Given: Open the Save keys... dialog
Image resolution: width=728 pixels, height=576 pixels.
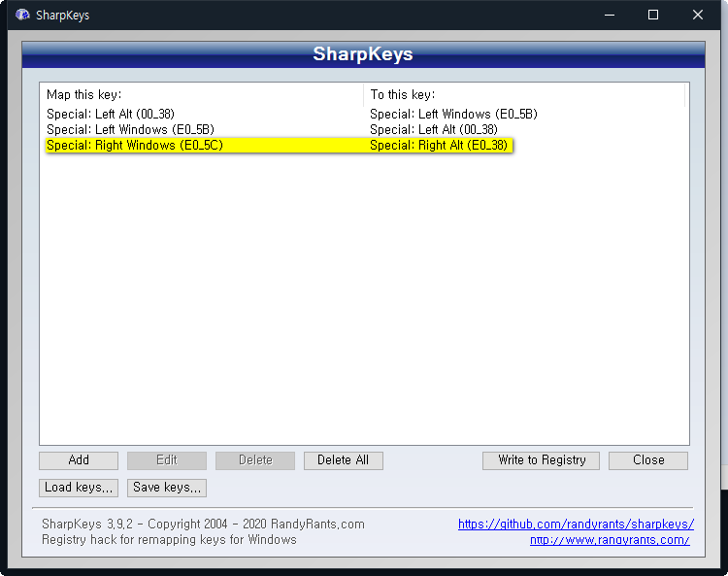Looking at the screenshot, I should tap(167, 488).
